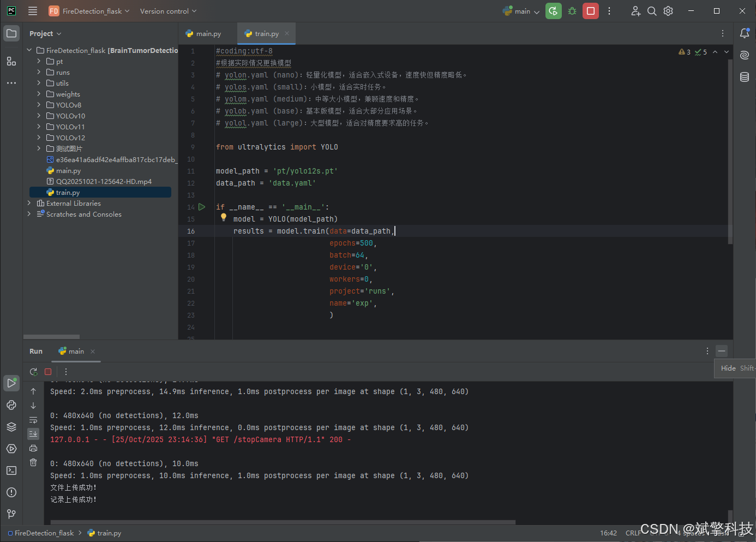The width and height of the screenshot is (756, 542).
Task: Open the Problems tool window
Action: point(11,492)
